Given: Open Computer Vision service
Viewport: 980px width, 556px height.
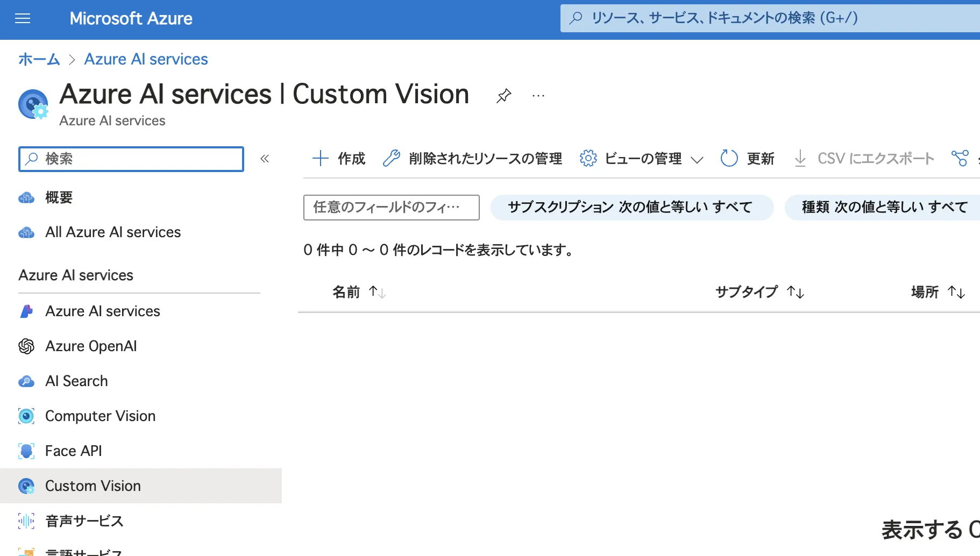Looking at the screenshot, I should (100, 415).
